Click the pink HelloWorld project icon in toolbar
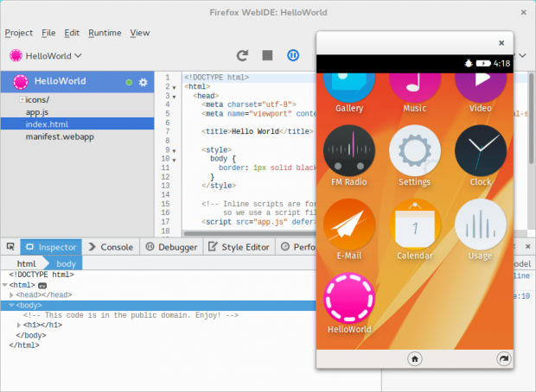Viewport: 536px width, 392px height. (16, 55)
